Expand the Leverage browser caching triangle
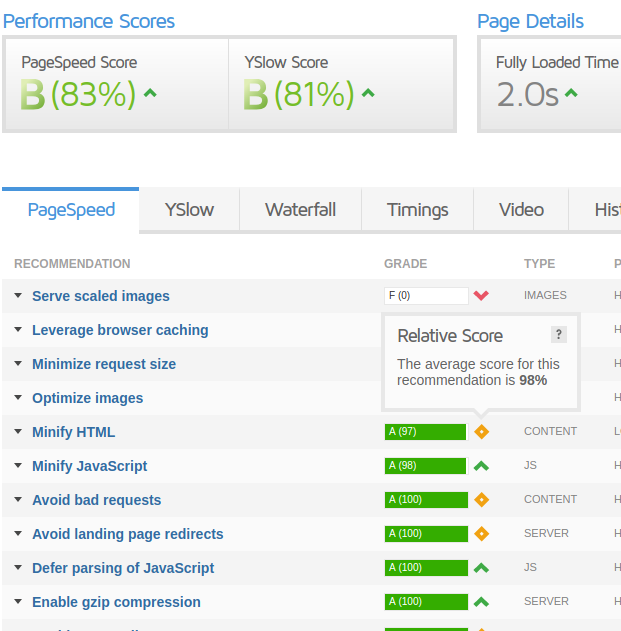This screenshot has width=621, height=631. tap(18, 330)
